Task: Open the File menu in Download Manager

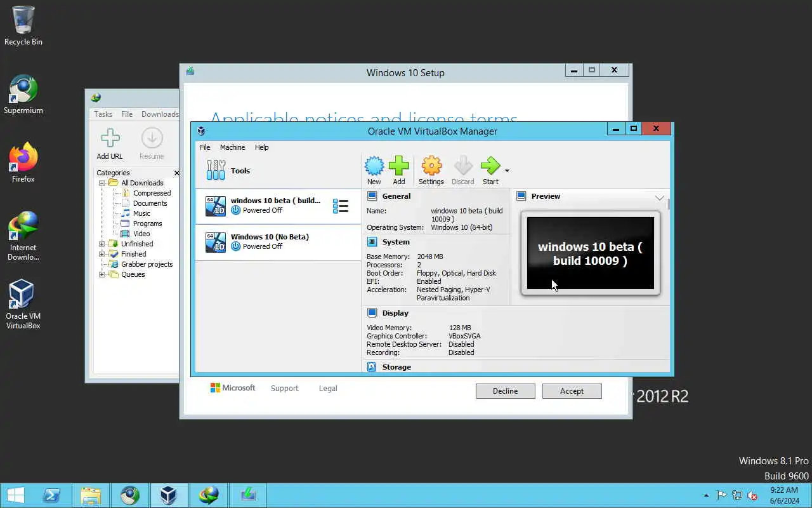Action: click(x=127, y=114)
